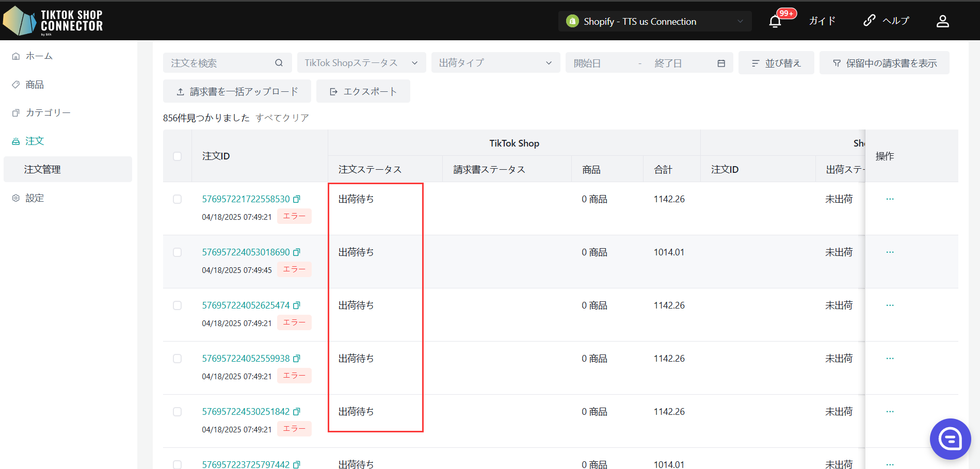Open three-dot actions menu for first order

(x=890, y=199)
